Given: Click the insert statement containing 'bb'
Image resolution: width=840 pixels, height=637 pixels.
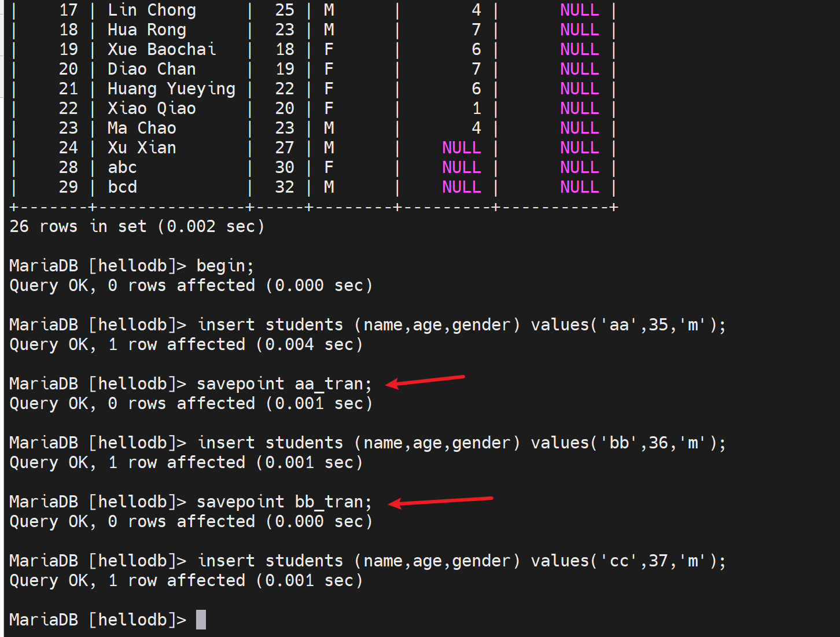Looking at the screenshot, I should pos(462,443).
